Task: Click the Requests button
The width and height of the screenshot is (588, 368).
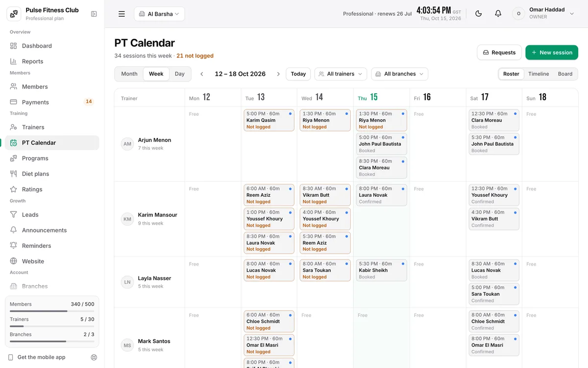Action: click(x=499, y=53)
